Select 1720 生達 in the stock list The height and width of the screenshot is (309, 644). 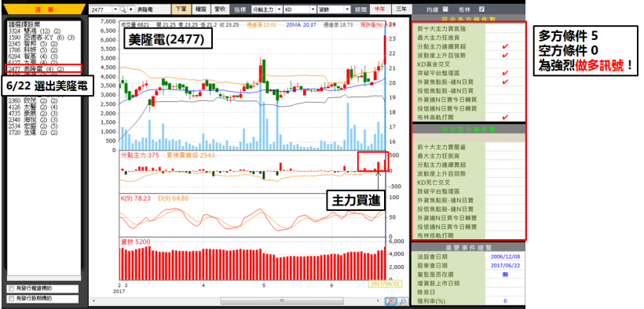tap(33, 133)
